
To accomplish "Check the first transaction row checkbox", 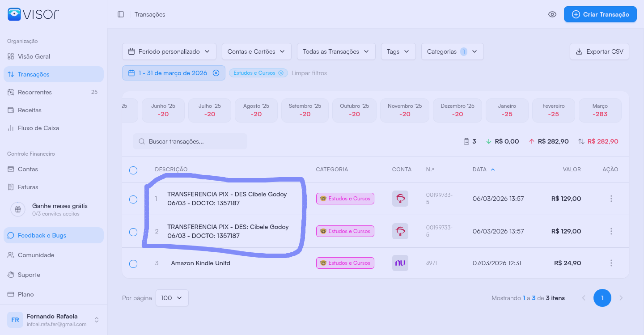I will [133, 199].
